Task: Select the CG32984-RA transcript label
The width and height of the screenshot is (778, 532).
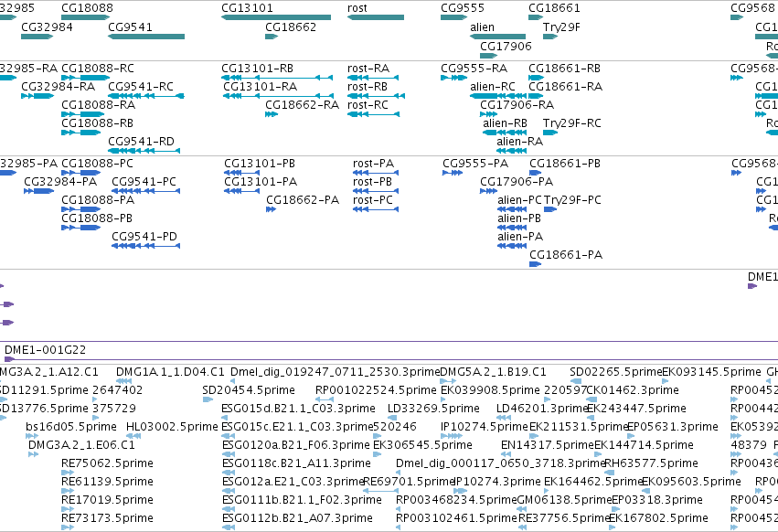Action: [x=58, y=86]
